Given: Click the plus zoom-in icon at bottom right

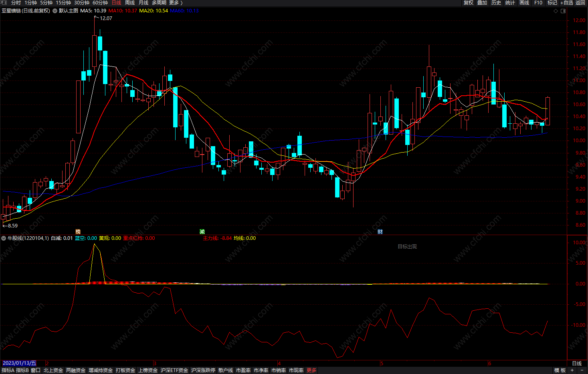Looking at the screenshot, I should [572, 370].
